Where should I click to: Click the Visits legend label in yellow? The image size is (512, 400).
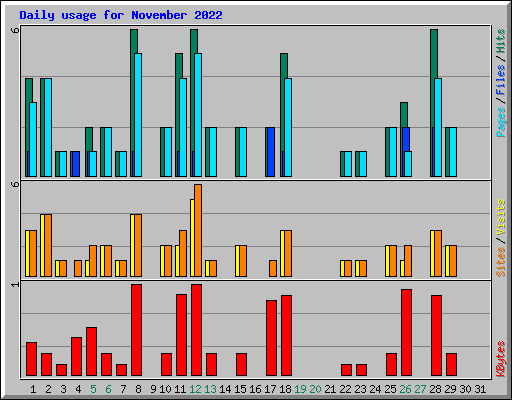pyautogui.click(x=500, y=217)
